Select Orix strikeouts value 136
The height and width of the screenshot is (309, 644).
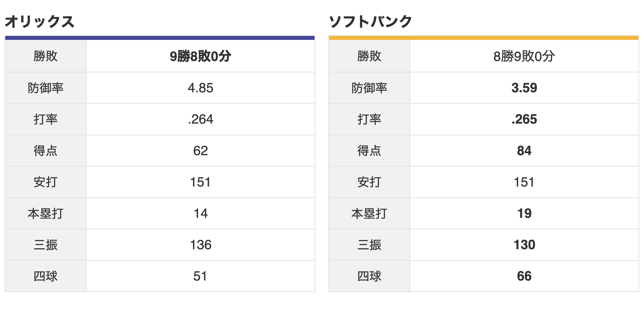click(200, 245)
